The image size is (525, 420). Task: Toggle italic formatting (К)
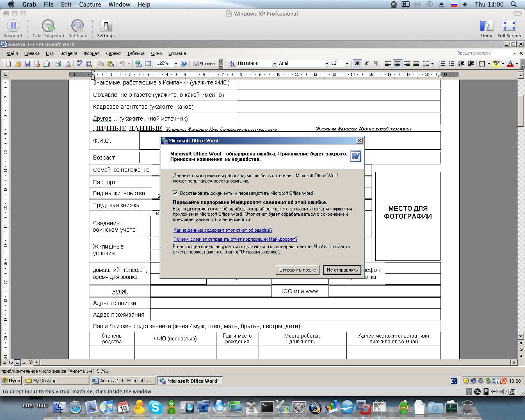tap(366, 64)
